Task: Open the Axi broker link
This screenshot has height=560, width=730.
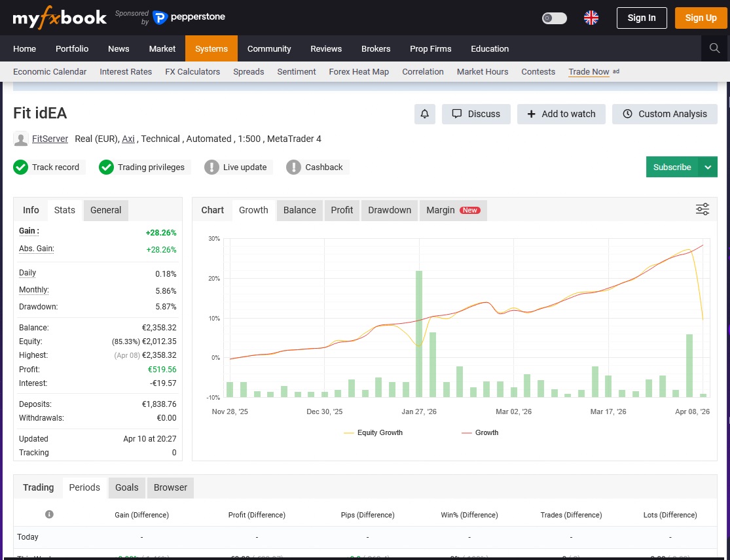Action: [x=128, y=139]
